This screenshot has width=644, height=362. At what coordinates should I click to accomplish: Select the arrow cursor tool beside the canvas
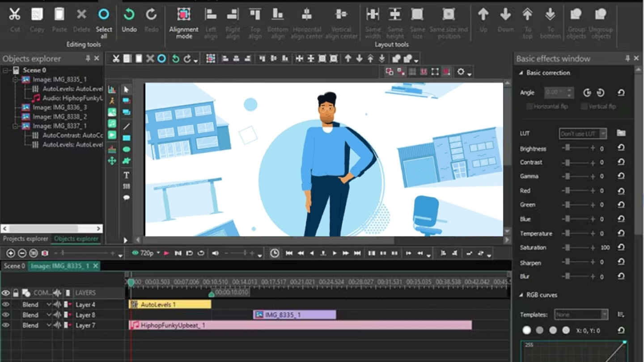(126, 89)
